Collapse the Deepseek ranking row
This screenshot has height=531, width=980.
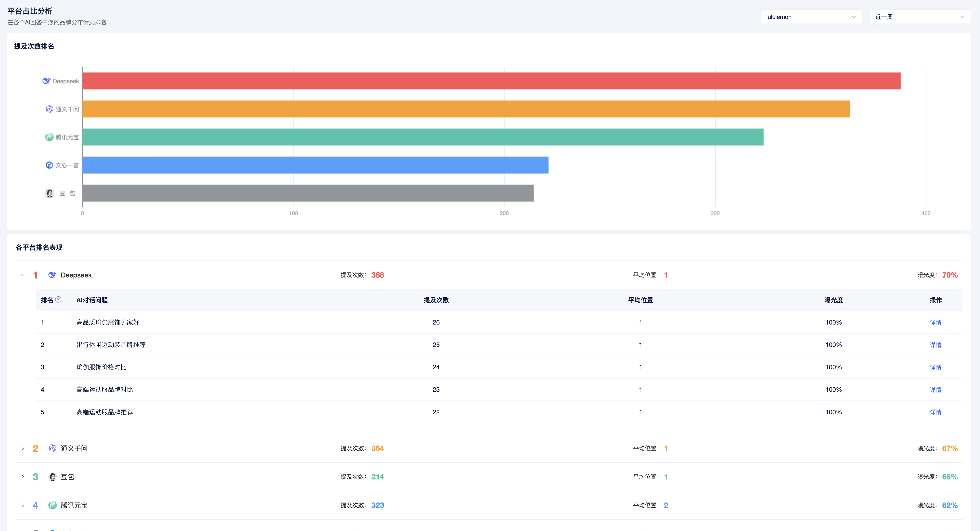(22, 275)
